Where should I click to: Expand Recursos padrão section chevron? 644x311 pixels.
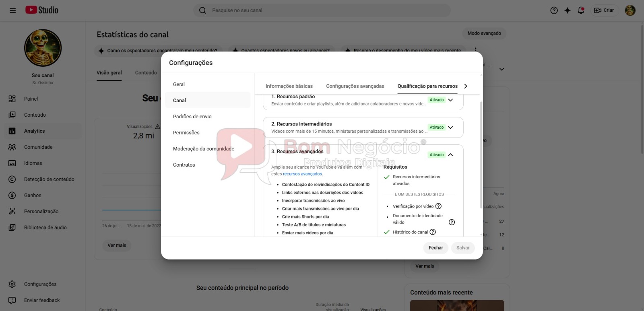450,100
